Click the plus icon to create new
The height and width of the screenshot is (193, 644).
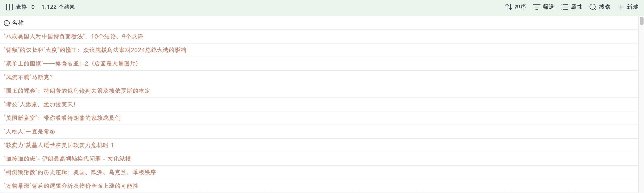point(621,7)
